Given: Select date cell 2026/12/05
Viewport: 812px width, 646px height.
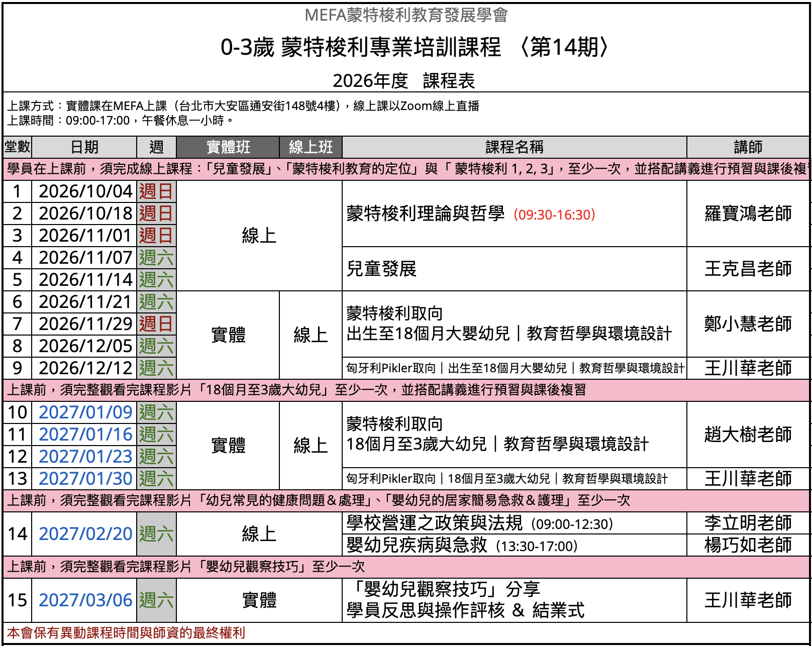Looking at the screenshot, I should pyautogui.click(x=85, y=346).
